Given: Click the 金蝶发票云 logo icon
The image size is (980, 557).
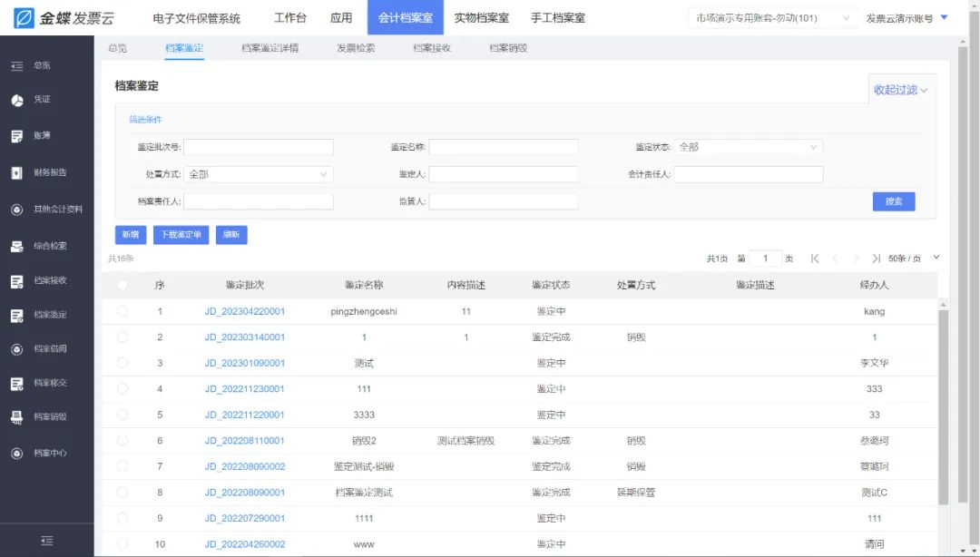Looking at the screenshot, I should click(24, 18).
